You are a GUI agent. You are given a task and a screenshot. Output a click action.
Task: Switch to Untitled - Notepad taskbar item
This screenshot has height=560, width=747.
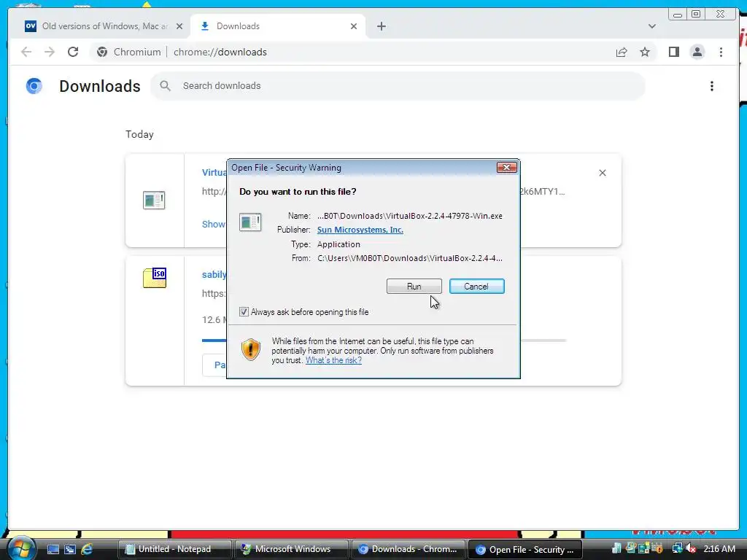[x=174, y=549]
